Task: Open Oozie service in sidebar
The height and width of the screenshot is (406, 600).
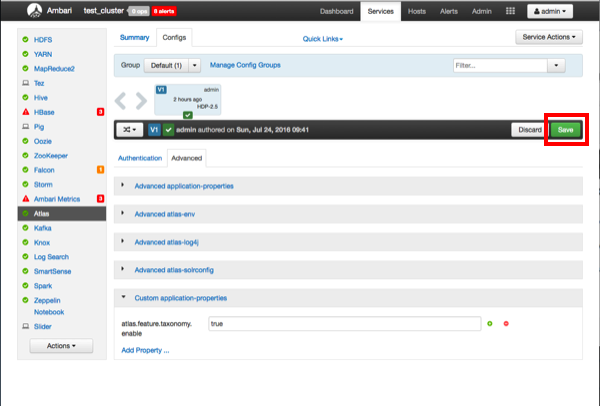Action: pyautogui.click(x=42, y=141)
